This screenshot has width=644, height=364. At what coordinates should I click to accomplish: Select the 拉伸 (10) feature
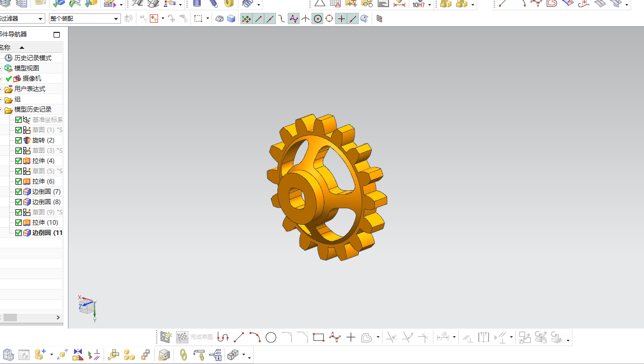(x=45, y=223)
